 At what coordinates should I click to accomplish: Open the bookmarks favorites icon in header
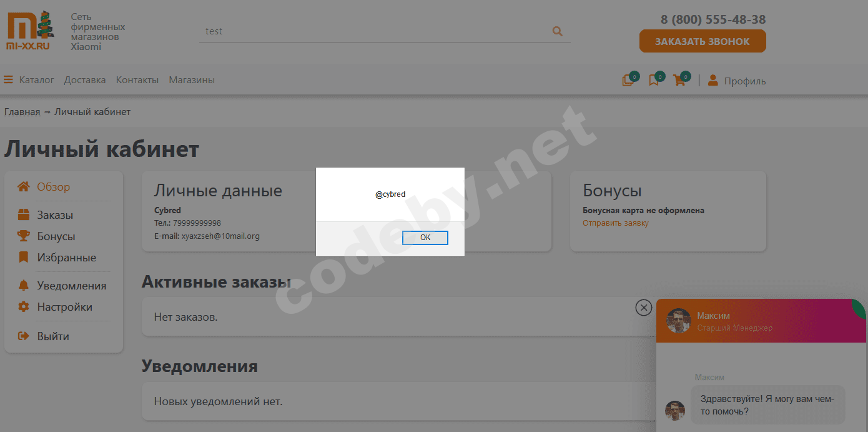click(x=654, y=80)
